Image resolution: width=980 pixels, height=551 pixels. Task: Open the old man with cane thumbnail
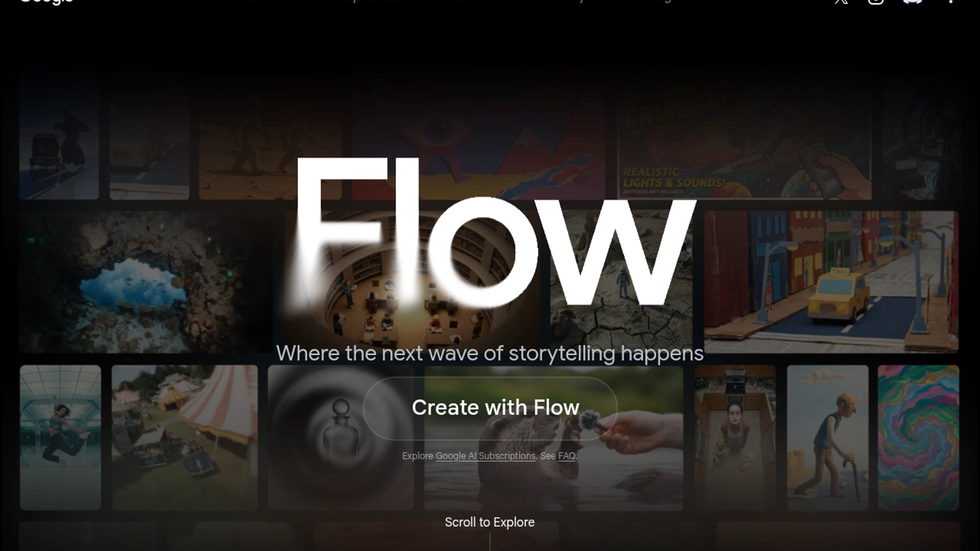click(x=827, y=437)
